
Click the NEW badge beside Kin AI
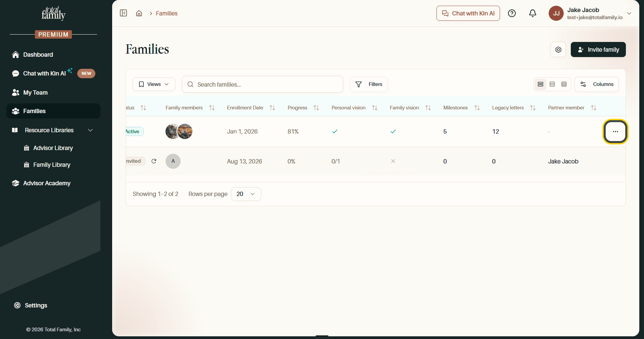tap(86, 74)
